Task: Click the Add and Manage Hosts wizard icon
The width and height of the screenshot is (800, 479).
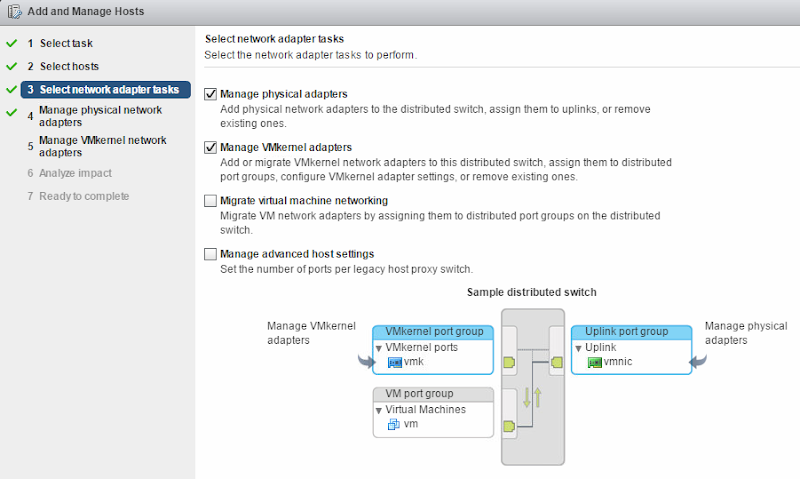Action: [14, 11]
